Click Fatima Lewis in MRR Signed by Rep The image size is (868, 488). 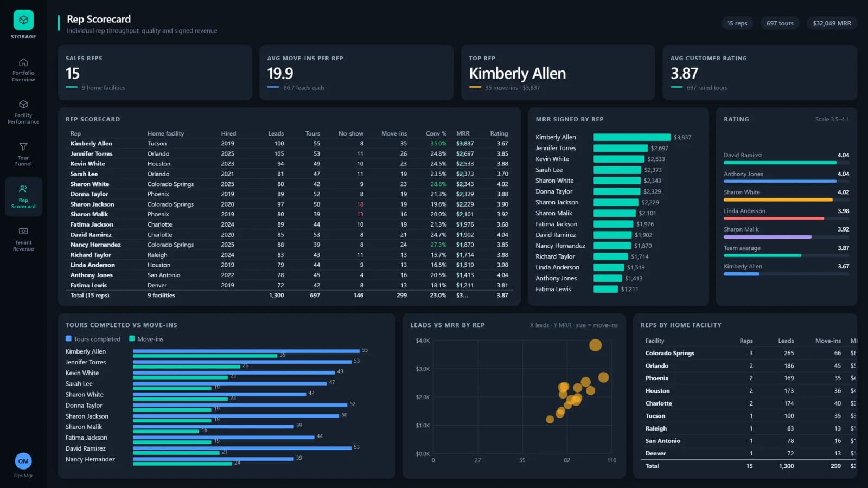click(553, 289)
